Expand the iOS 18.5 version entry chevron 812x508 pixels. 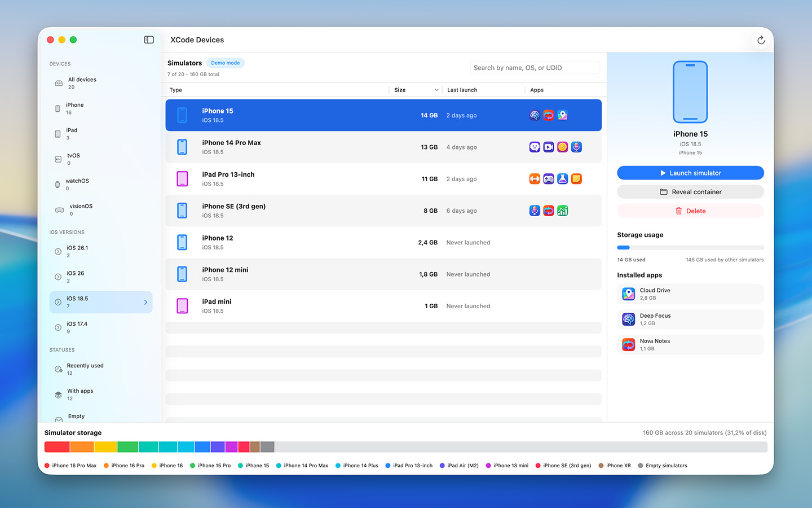(145, 302)
